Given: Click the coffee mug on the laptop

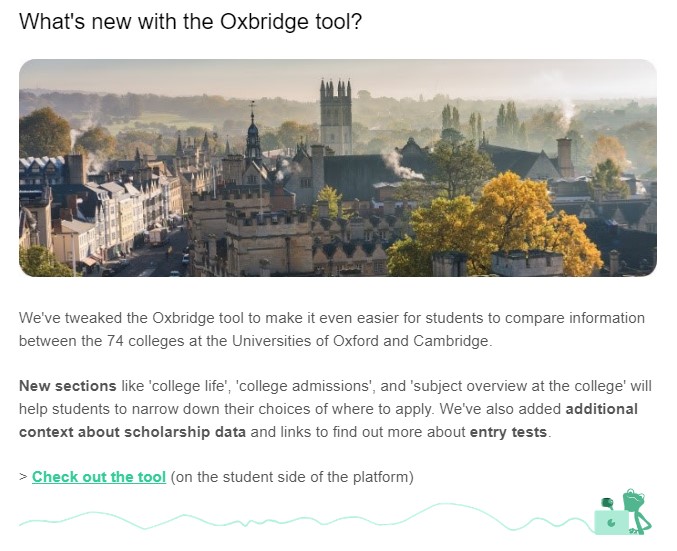Looking at the screenshot, I should click(x=607, y=503).
